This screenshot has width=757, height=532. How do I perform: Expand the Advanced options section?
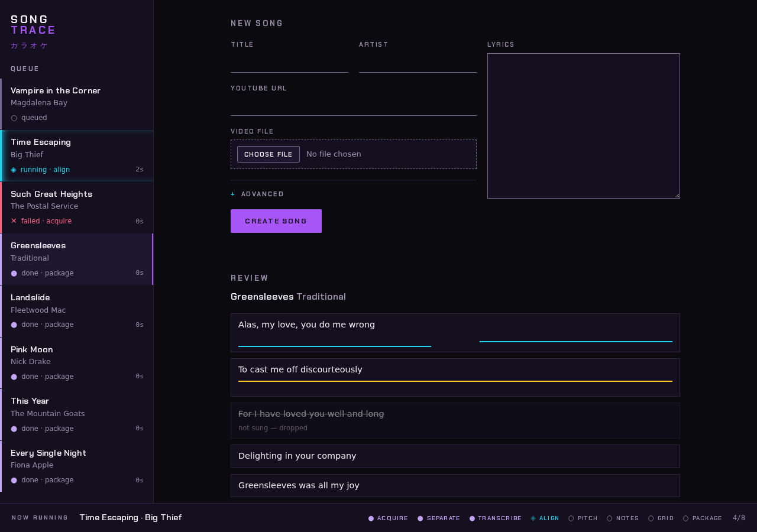pyautogui.click(x=257, y=194)
